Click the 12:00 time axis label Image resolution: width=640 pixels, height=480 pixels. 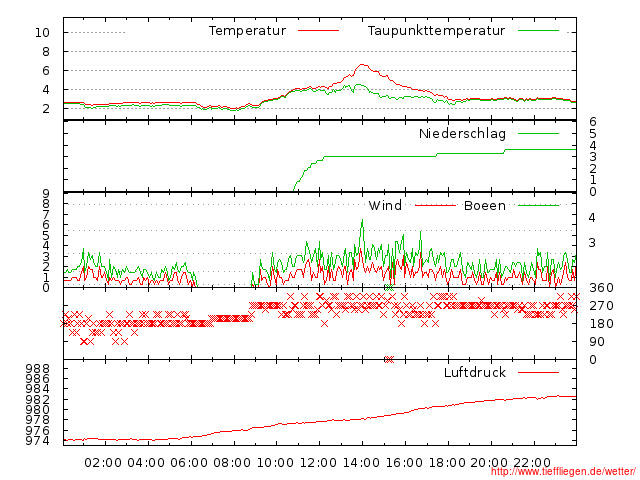(x=318, y=463)
